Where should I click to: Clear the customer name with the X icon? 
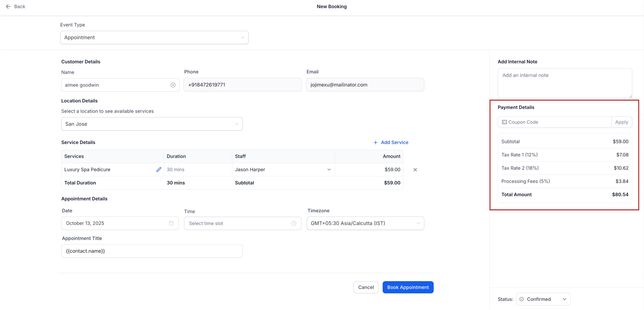[173, 85]
